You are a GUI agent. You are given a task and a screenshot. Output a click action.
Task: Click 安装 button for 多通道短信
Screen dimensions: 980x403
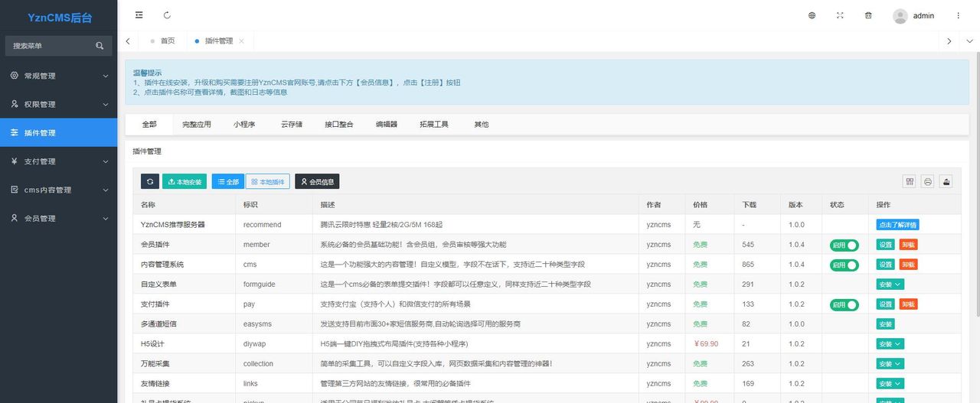click(x=886, y=324)
